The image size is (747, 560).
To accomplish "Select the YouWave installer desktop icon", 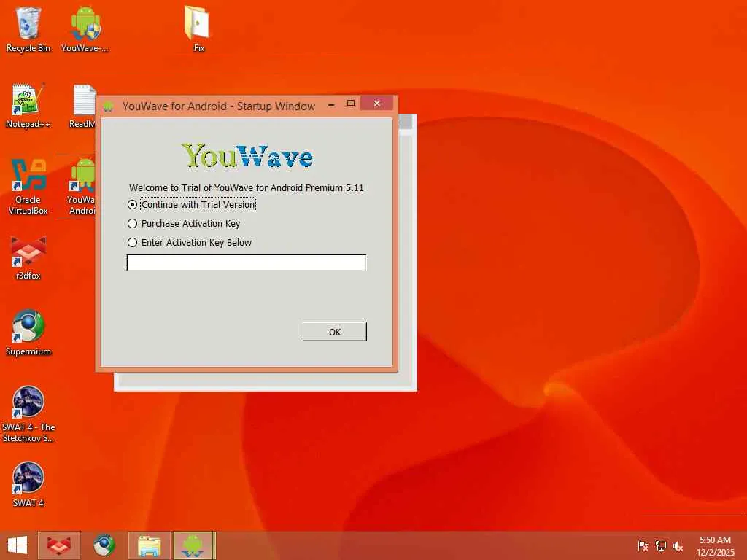I will click(85, 29).
